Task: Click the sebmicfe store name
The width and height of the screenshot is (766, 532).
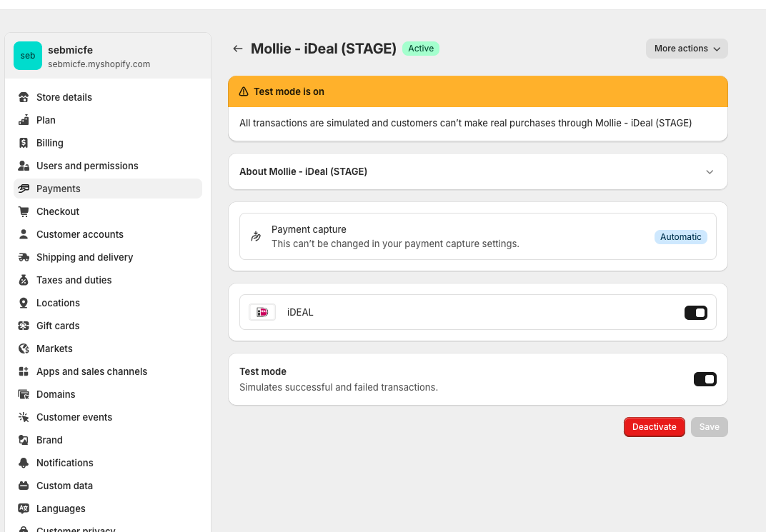Action: click(x=70, y=50)
